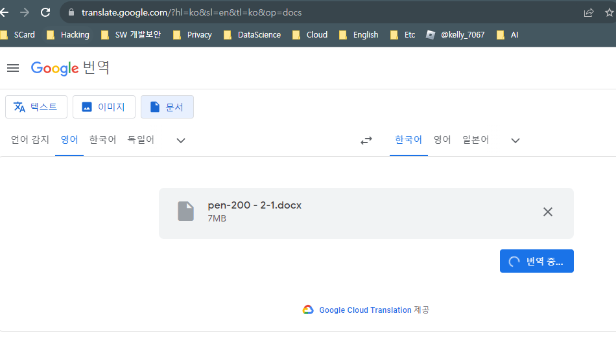Click the browser forward arrow

(25, 12)
